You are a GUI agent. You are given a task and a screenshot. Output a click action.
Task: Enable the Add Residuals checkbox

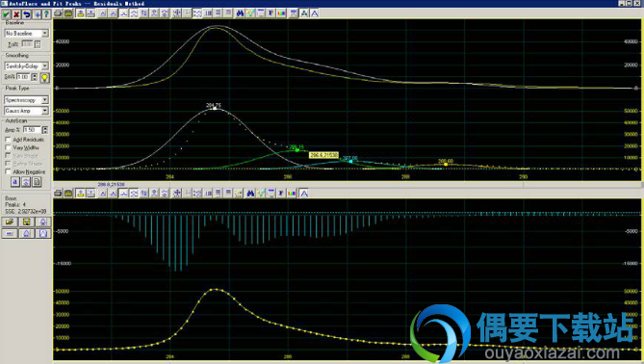click(8, 140)
